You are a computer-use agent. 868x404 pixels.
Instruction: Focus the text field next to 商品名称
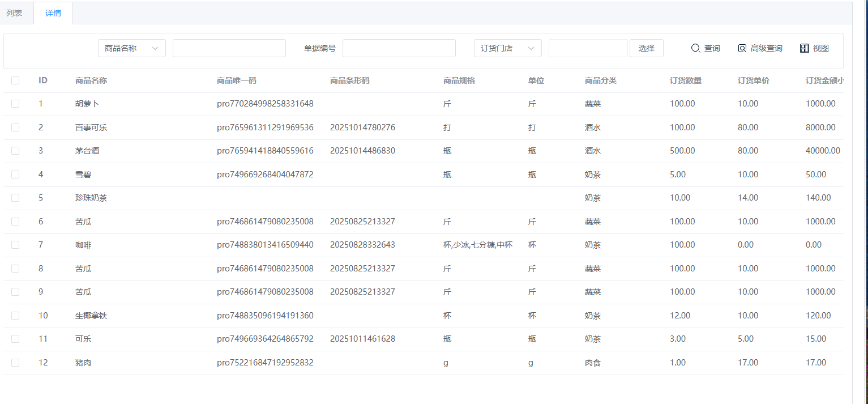229,48
